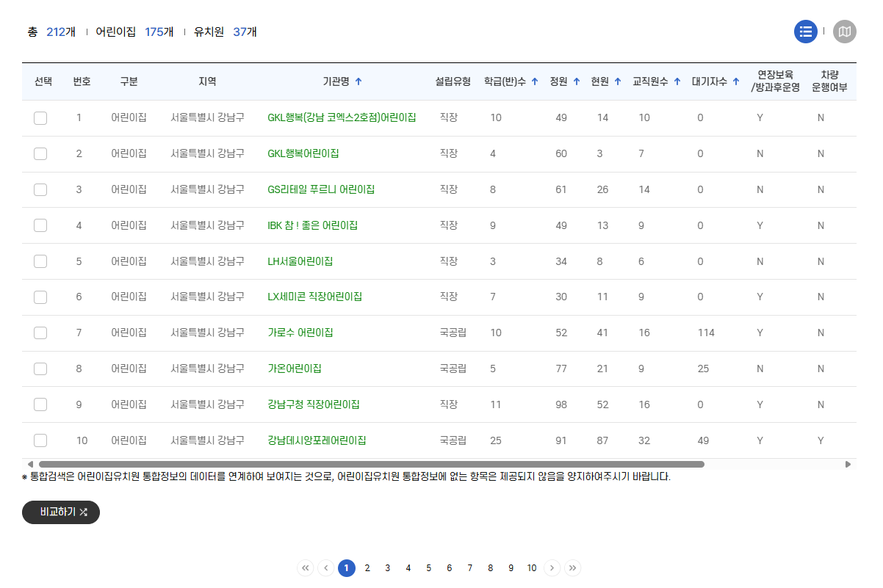883x588 pixels.
Task: Click the horizontal table scrollbar thumb
Action: pyautogui.click(x=372, y=464)
